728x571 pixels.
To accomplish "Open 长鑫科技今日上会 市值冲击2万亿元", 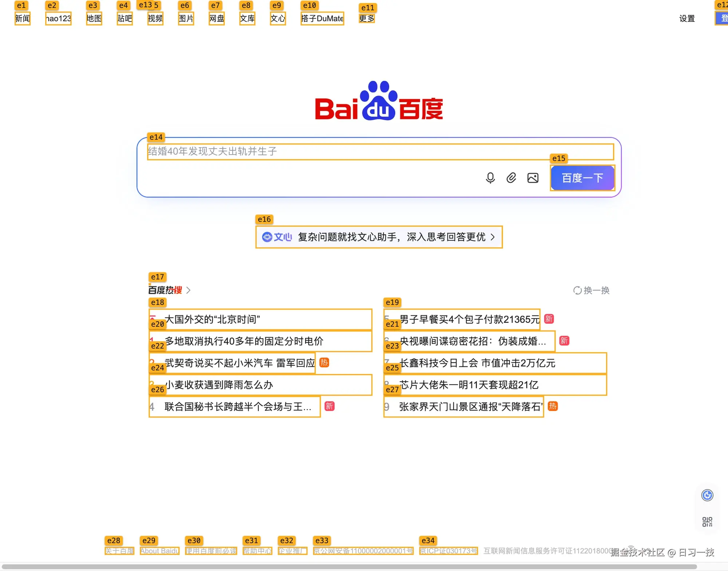I will point(495,363).
